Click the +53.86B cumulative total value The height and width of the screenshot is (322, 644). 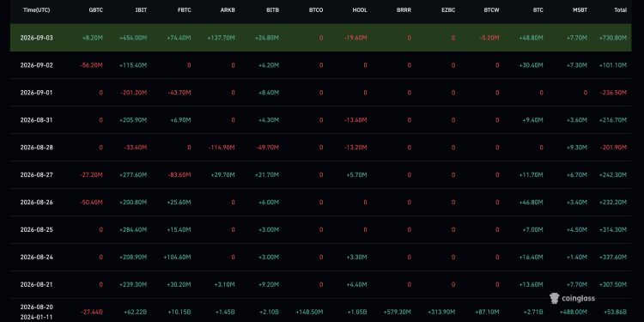coord(615,313)
